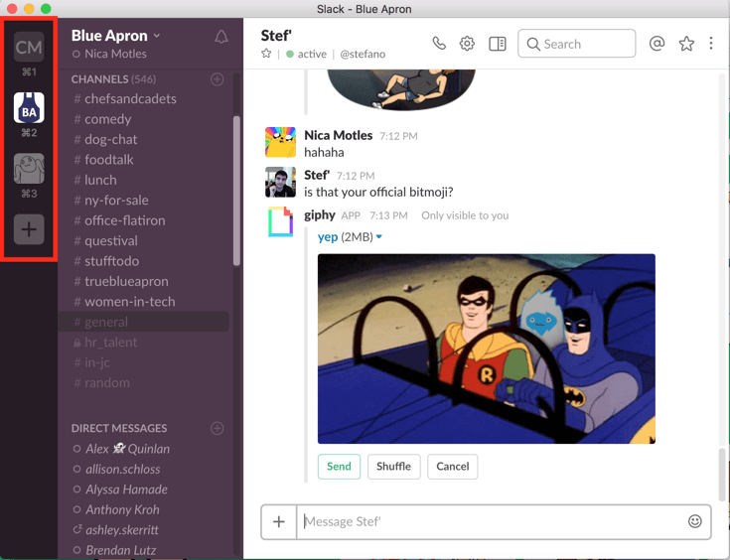Cancel the giphy GIF
The image size is (730, 560).
(453, 467)
